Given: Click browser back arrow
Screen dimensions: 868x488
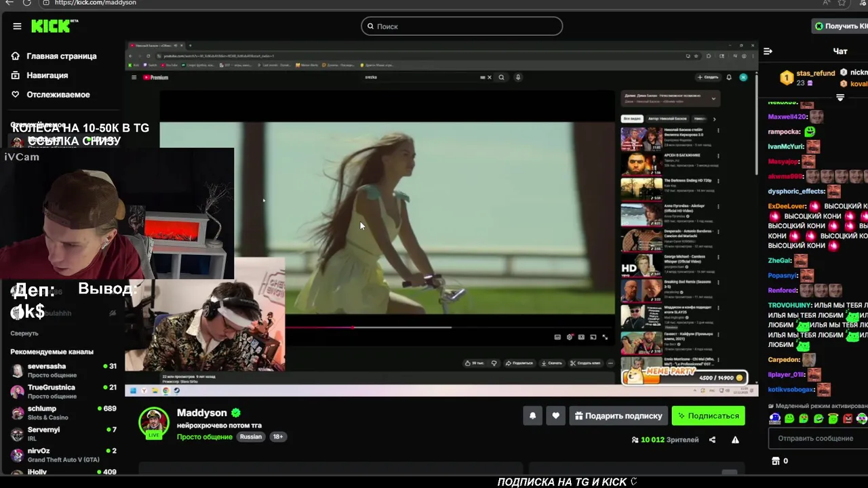Looking at the screenshot, I should pos(9,3).
